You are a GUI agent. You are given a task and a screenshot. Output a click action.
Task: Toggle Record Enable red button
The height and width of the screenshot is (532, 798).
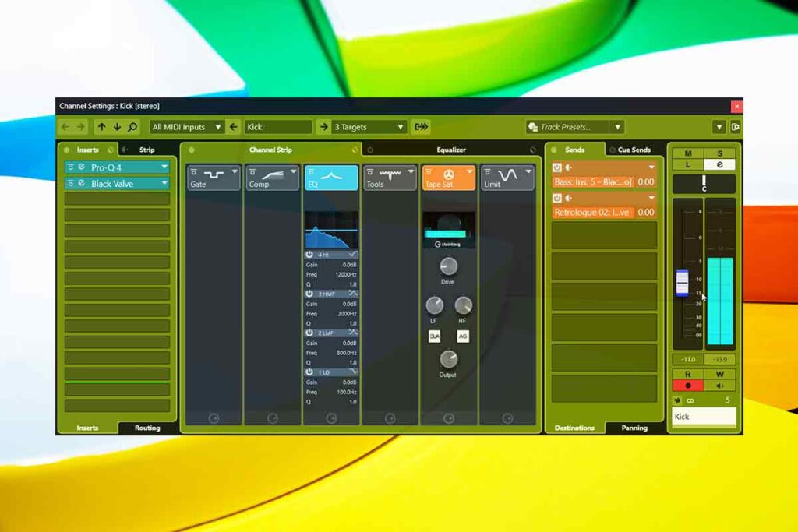688,386
